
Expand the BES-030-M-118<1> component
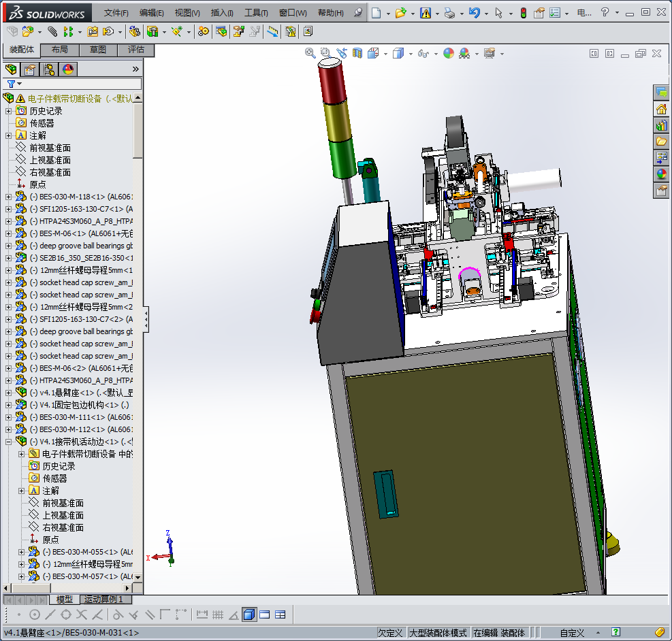(x=8, y=197)
